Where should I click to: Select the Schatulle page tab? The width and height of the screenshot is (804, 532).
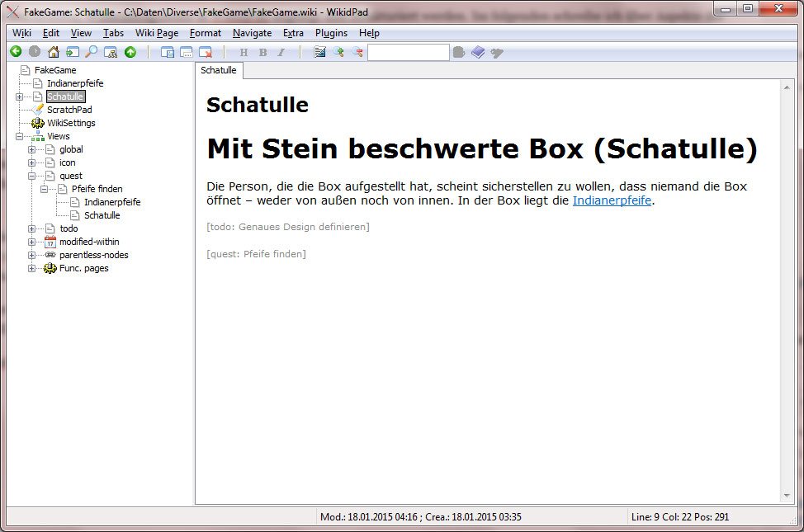click(219, 71)
